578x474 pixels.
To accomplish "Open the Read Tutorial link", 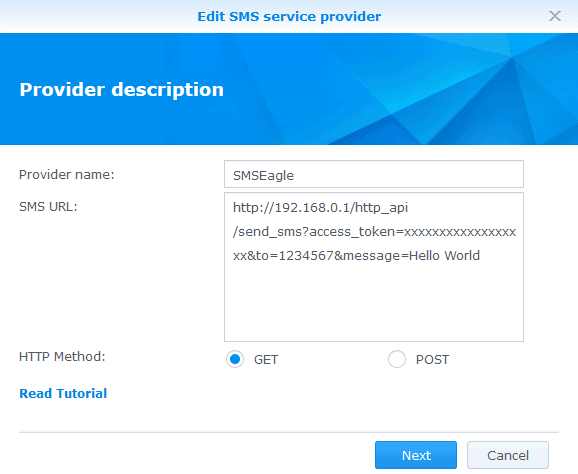I will tap(63, 394).
